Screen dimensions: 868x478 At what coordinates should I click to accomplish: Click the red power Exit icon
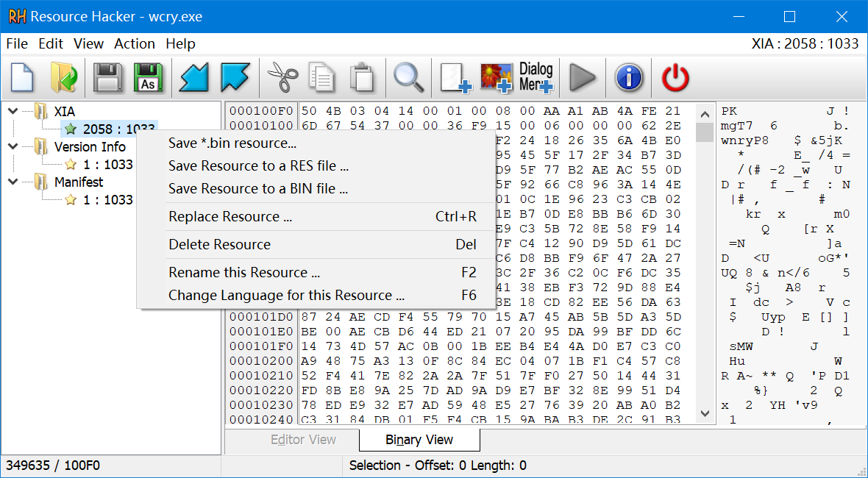(x=675, y=76)
